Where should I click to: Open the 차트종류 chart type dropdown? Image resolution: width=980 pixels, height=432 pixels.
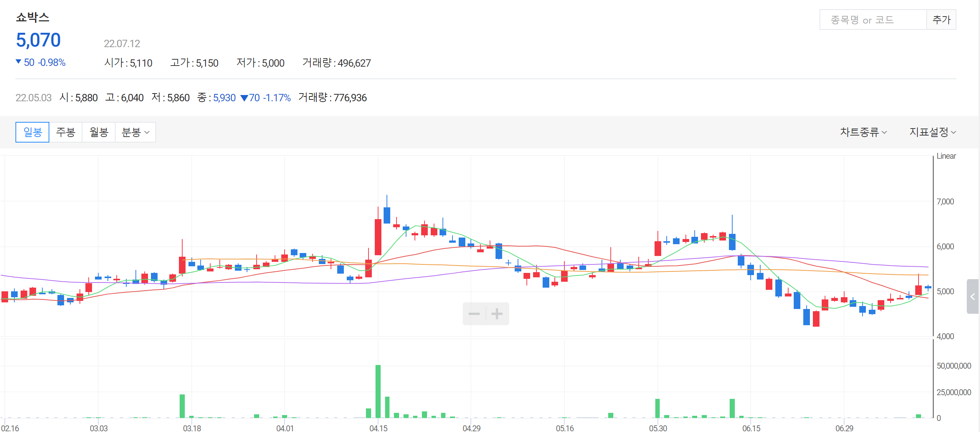(863, 132)
